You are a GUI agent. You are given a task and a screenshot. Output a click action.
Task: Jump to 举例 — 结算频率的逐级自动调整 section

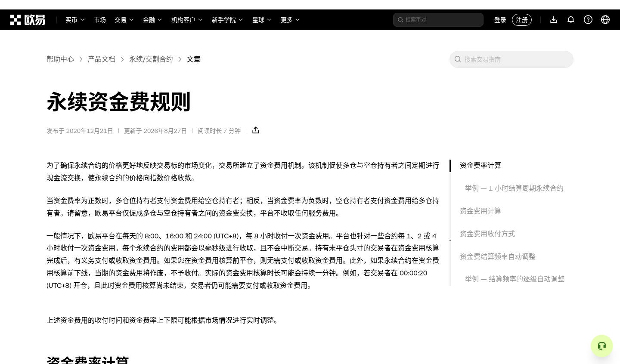(515, 279)
